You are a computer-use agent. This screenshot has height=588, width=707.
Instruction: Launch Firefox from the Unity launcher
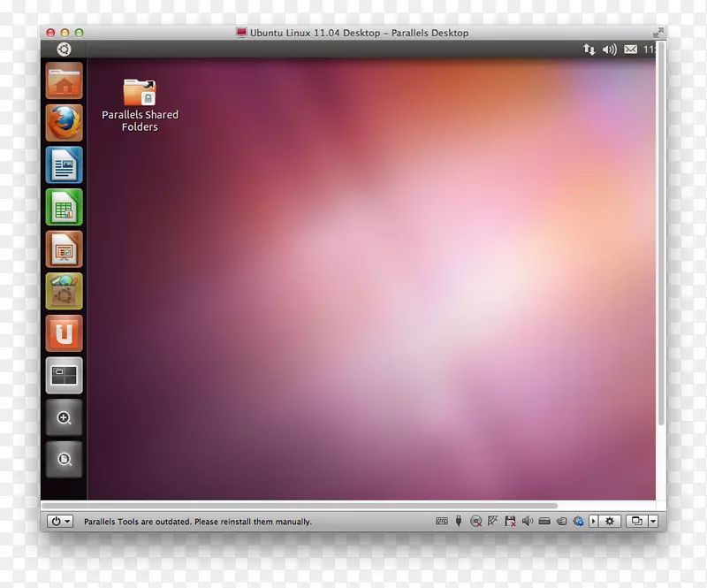click(x=64, y=123)
